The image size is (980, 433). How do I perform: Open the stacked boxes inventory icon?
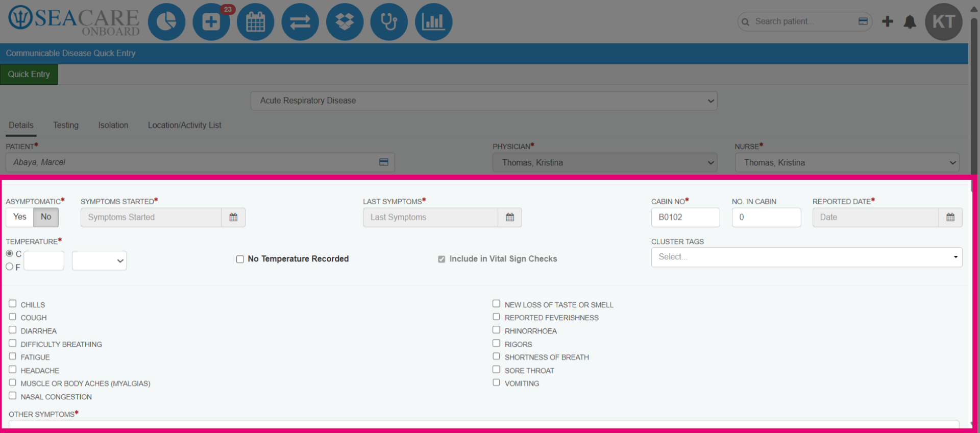tap(345, 22)
